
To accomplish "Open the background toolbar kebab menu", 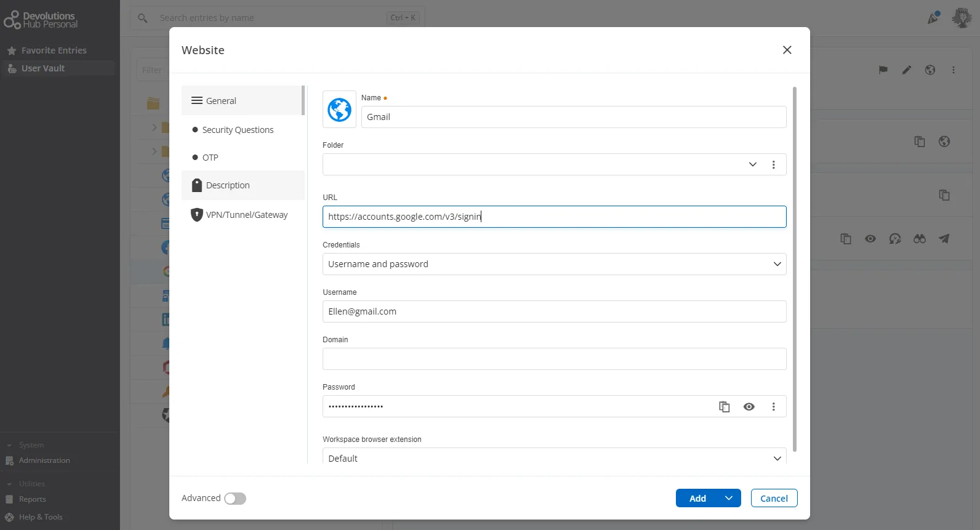I will (954, 70).
